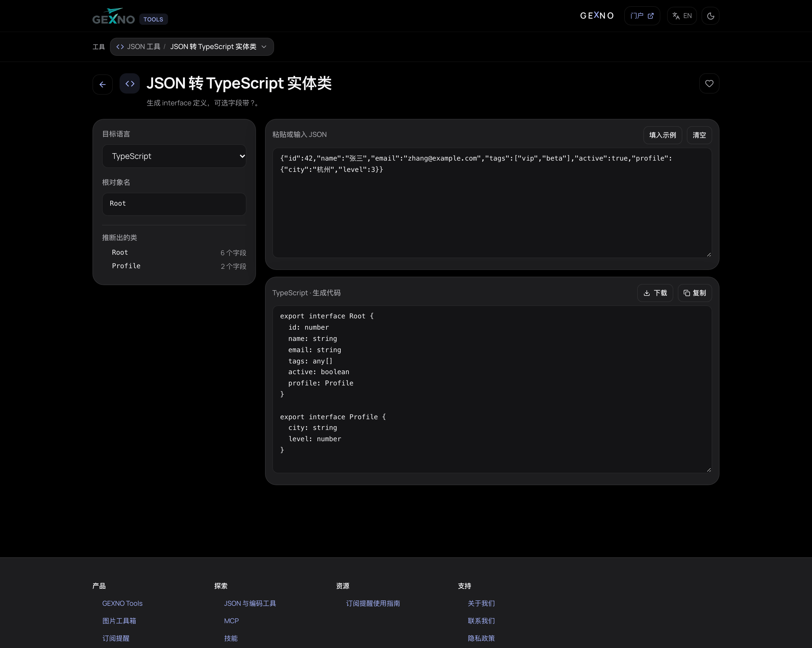Click the 工具 breadcrumb link
This screenshot has width=812, height=648.
tap(99, 47)
